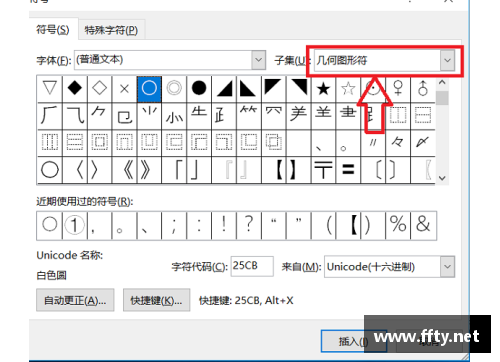This screenshot has height=362, width=500.
Task: Select the black upper-left triangle symbol
Action: pos(274,88)
